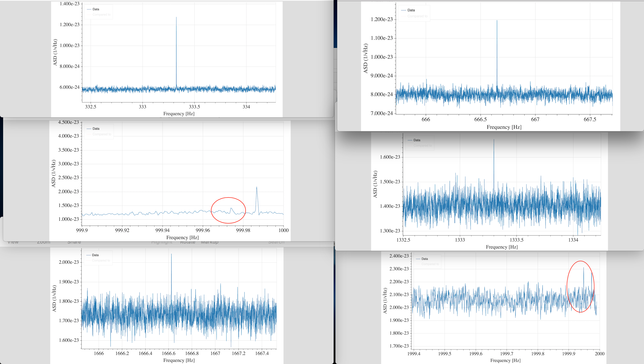Click the 999.94 x-axis tick label
Screen dimensions: 644x364
163,230
